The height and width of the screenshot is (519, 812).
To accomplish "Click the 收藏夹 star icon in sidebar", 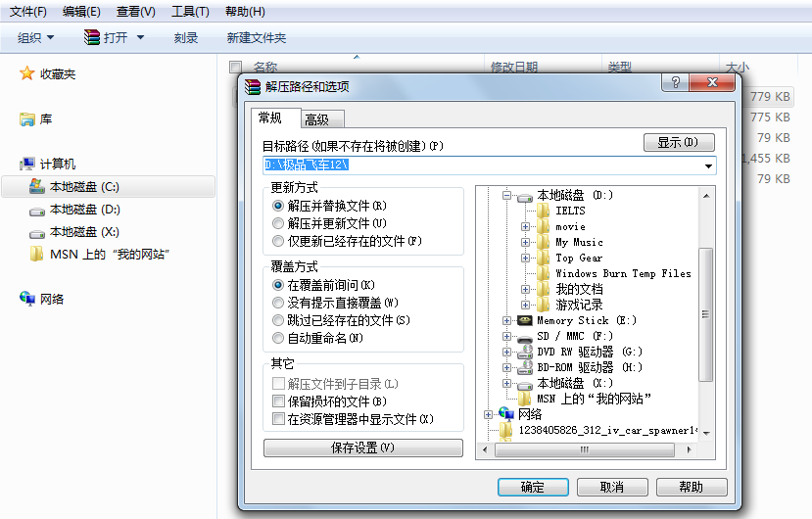I will point(26,73).
